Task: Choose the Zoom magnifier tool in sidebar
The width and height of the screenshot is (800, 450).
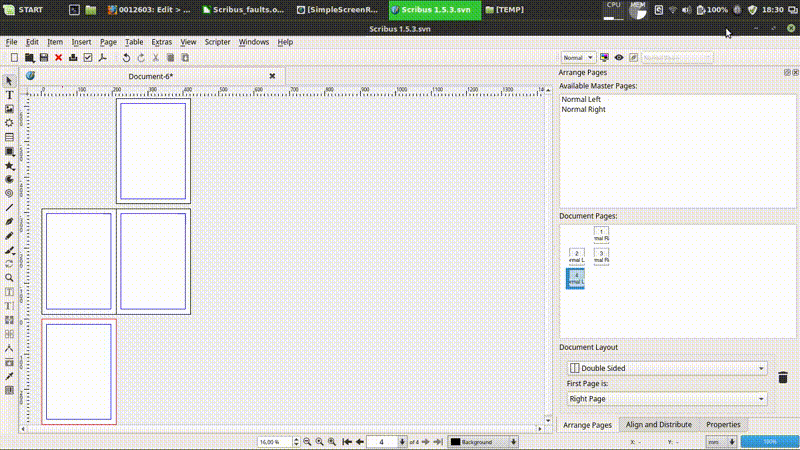Action: pyautogui.click(x=9, y=278)
